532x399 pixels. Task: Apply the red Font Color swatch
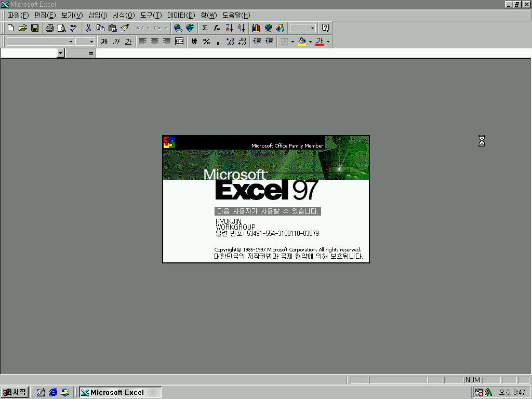coord(320,42)
